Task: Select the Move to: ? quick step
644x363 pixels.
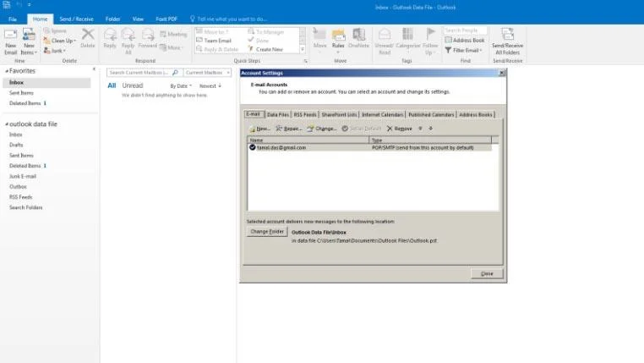Action: 213,31
